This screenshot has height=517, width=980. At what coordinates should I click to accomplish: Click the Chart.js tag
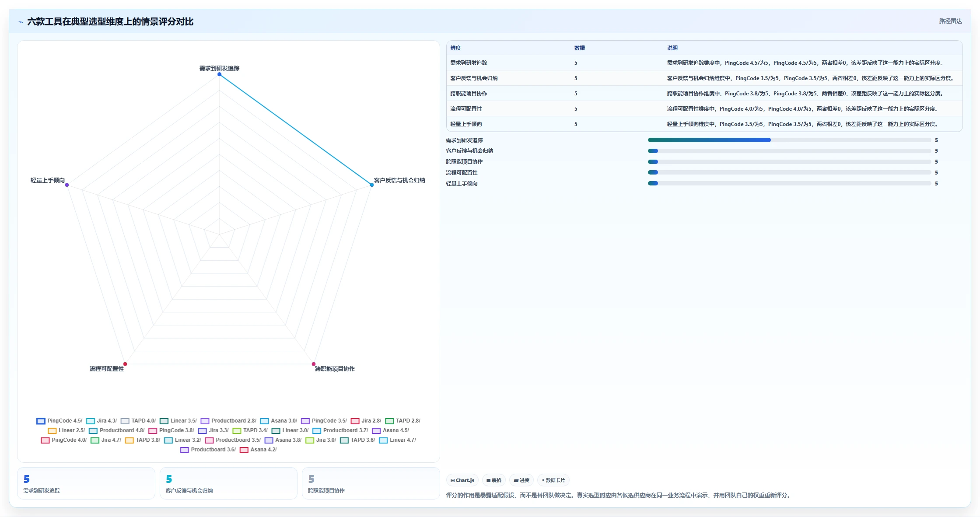click(x=462, y=480)
